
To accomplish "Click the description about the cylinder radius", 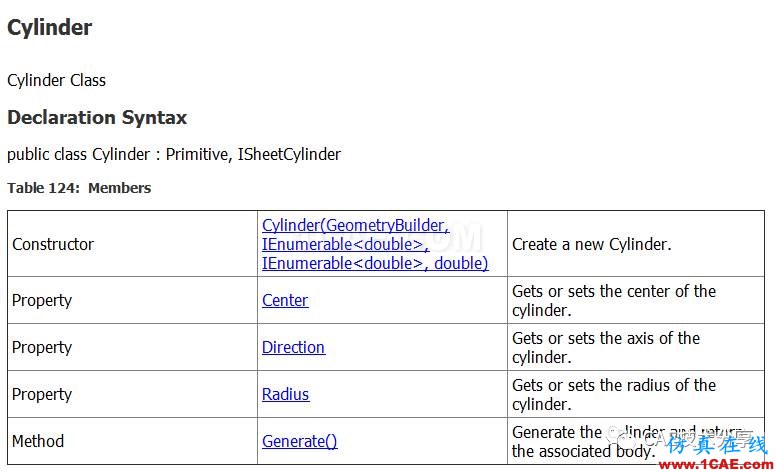I will [614, 394].
